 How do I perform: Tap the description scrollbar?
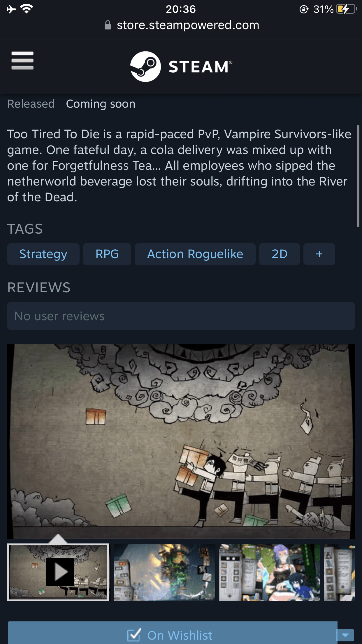coord(358,176)
